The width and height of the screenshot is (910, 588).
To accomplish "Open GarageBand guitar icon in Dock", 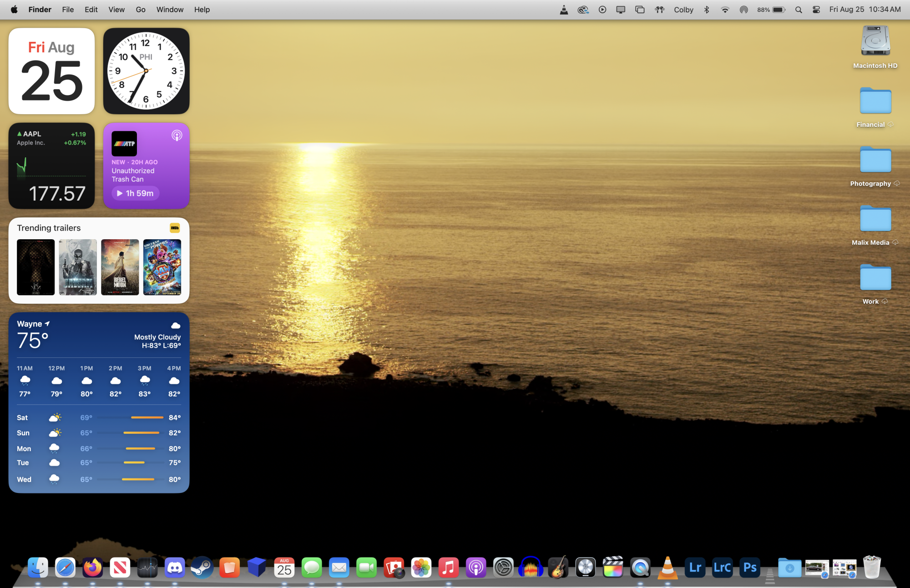I will pyautogui.click(x=558, y=568).
